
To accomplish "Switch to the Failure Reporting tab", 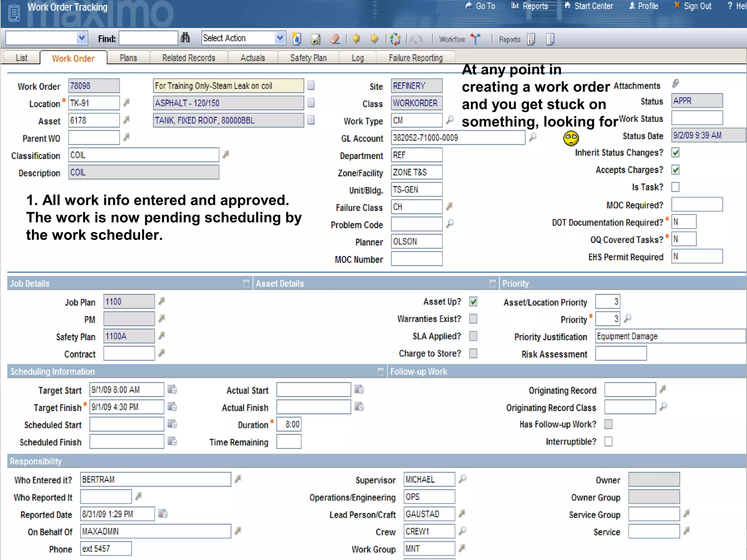I will click(x=415, y=58).
